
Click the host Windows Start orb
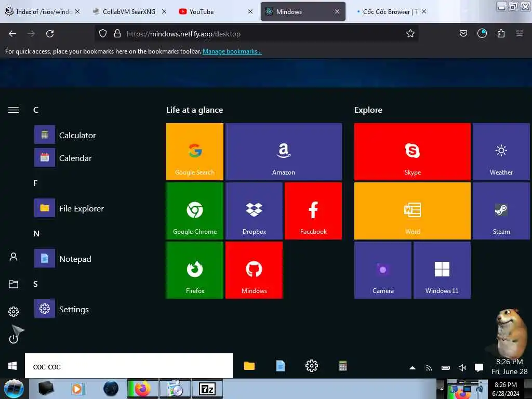(14, 389)
